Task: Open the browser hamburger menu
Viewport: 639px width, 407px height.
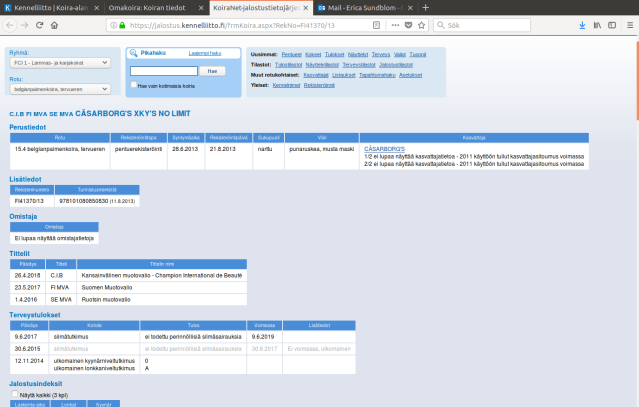Action: (x=628, y=23)
